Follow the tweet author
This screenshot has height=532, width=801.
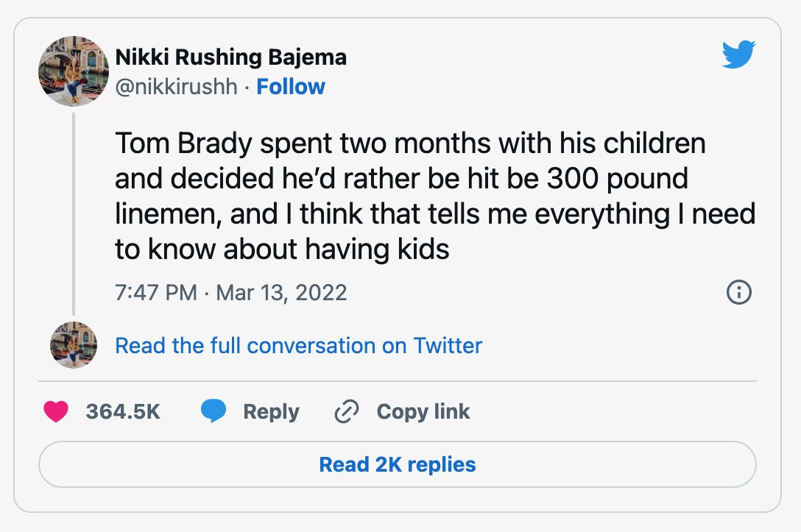click(291, 87)
